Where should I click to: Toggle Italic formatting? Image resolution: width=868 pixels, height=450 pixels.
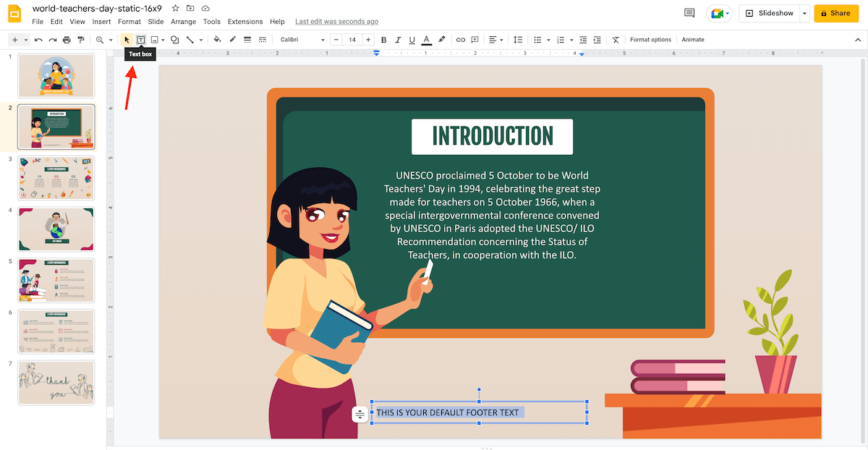click(x=398, y=40)
